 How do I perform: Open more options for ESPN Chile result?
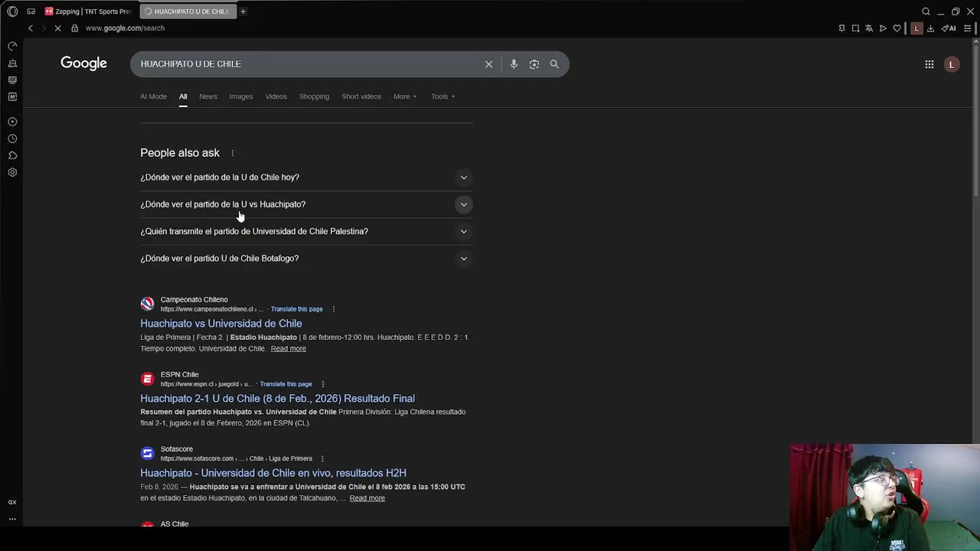point(322,384)
